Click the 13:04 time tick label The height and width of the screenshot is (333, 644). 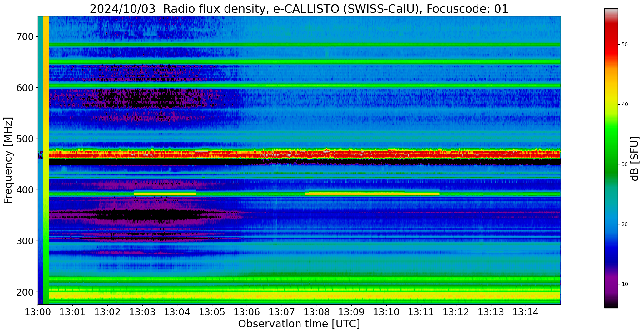tap(177, 312)
